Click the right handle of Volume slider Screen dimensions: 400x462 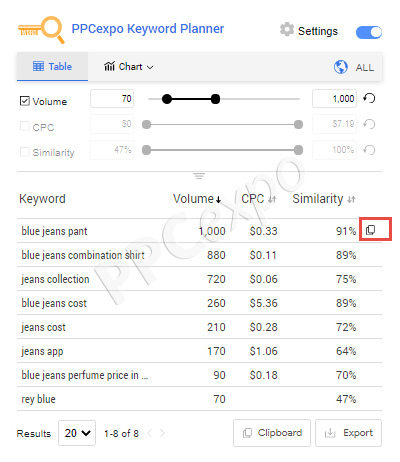tap(216, 99)
